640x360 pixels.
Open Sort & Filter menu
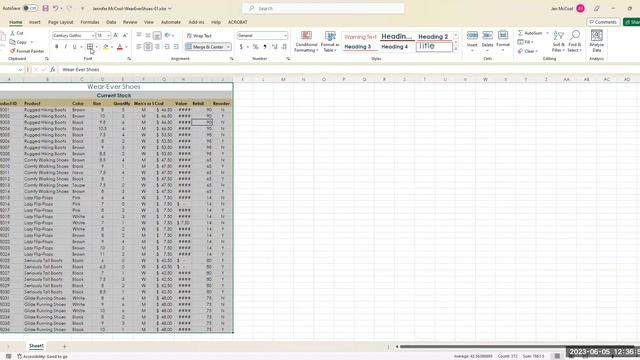558,41
